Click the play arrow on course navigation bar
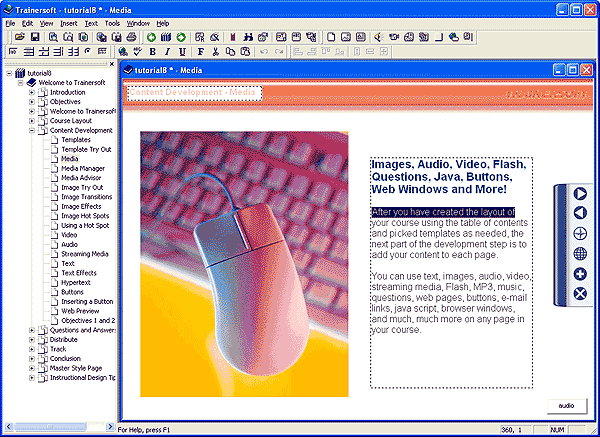The image size is (600, 437). pyautogui.click(x=580, y=194)
